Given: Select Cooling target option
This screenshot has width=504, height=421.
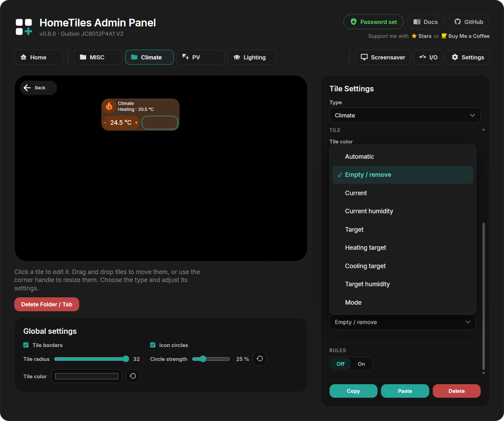Looking at the screenshot, I should click(x=403, y=266).
